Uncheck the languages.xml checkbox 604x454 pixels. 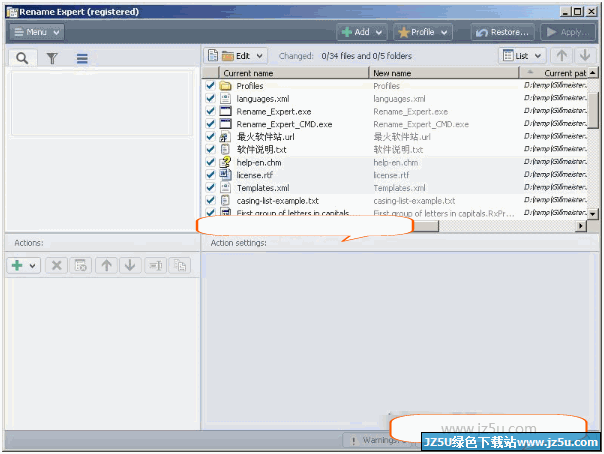[210, 98]
